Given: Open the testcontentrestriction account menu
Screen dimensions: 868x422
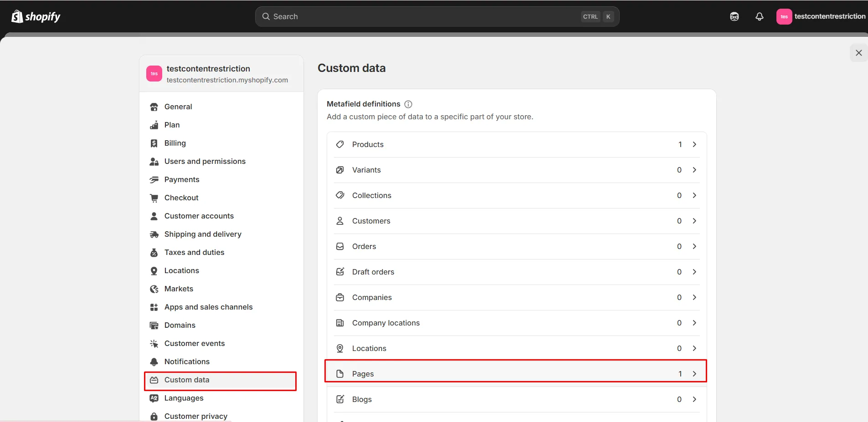Looking at the screenshot, I should point(821,16).
